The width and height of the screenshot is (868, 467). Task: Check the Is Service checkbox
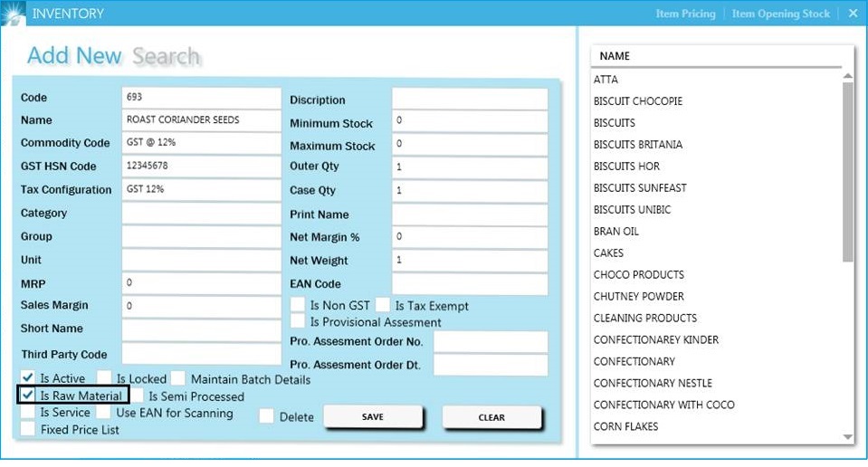28,412
